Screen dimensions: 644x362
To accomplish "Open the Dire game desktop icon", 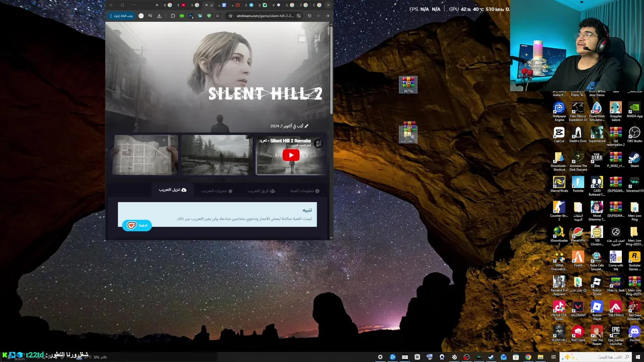I will (x=597, y=159).
